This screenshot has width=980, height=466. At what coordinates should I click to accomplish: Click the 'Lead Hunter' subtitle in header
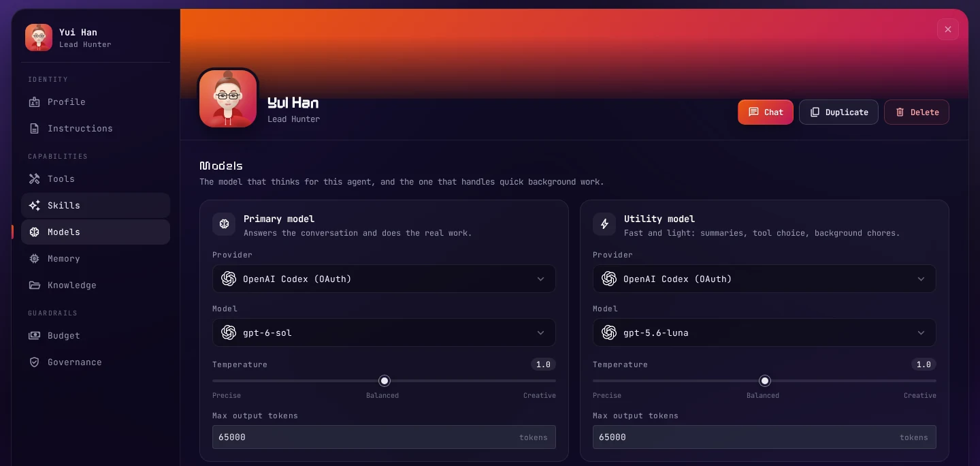pos(293,119)
